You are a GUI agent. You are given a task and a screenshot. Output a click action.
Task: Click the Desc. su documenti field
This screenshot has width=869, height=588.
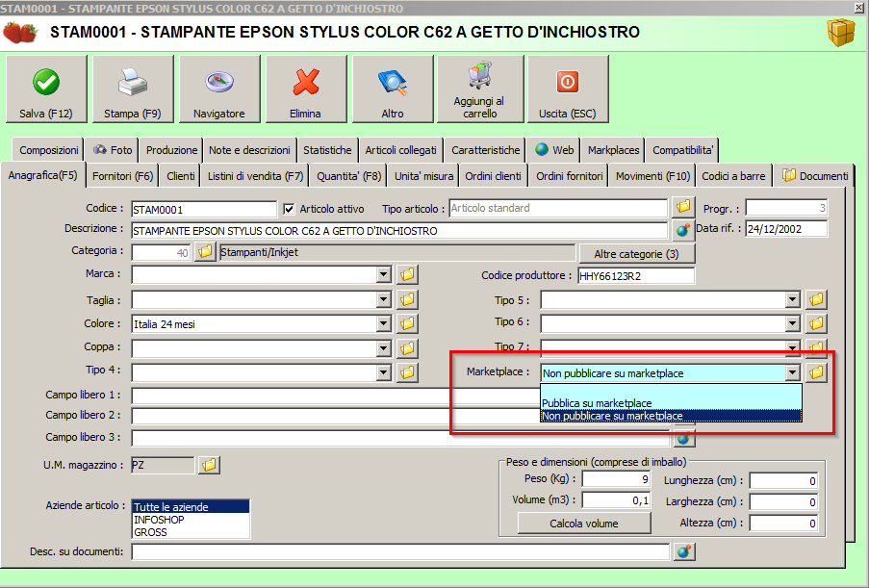[400, 552]
